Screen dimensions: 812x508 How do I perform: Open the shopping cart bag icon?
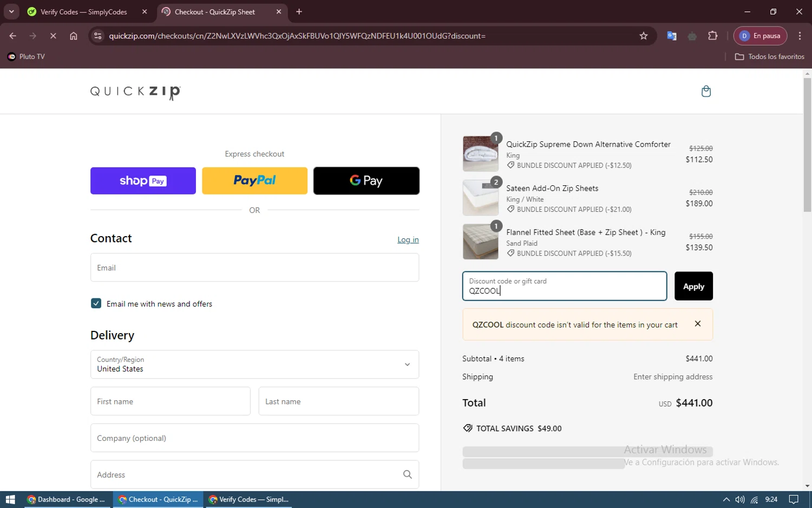click(706, 91)
